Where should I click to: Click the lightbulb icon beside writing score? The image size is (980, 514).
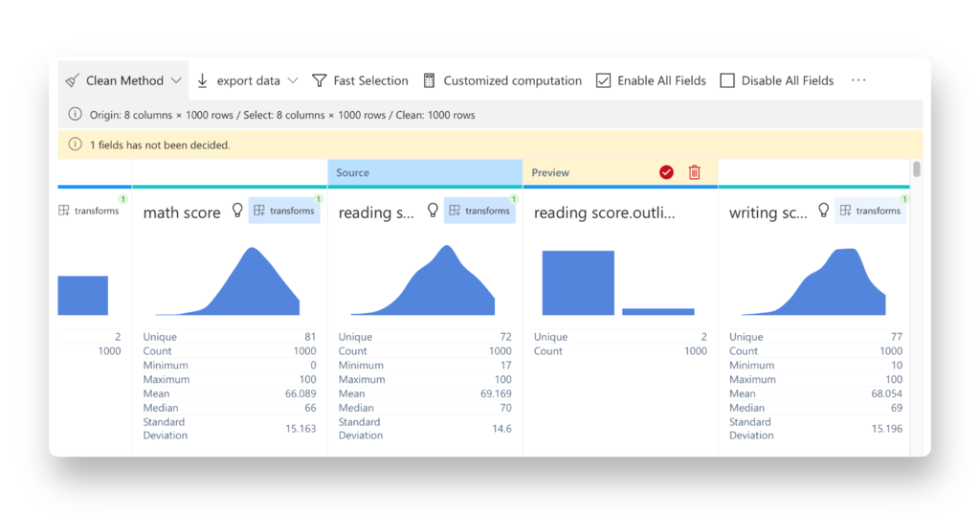[x=823, y=211]
